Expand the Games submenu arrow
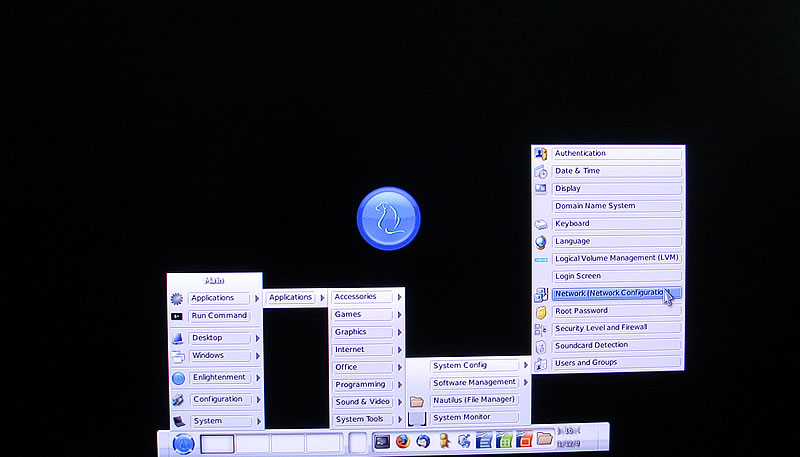Image resolution: width=800 pixels, height=457 pixels. click(400, 315)
